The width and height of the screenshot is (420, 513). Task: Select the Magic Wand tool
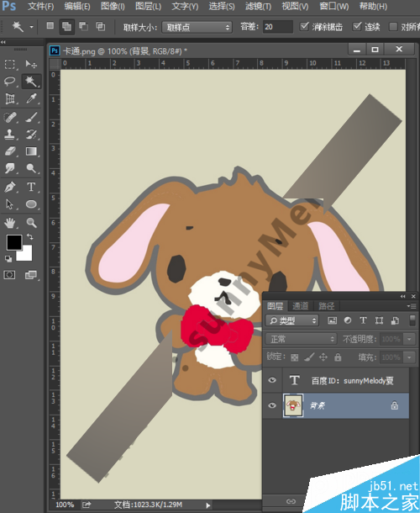31,81
